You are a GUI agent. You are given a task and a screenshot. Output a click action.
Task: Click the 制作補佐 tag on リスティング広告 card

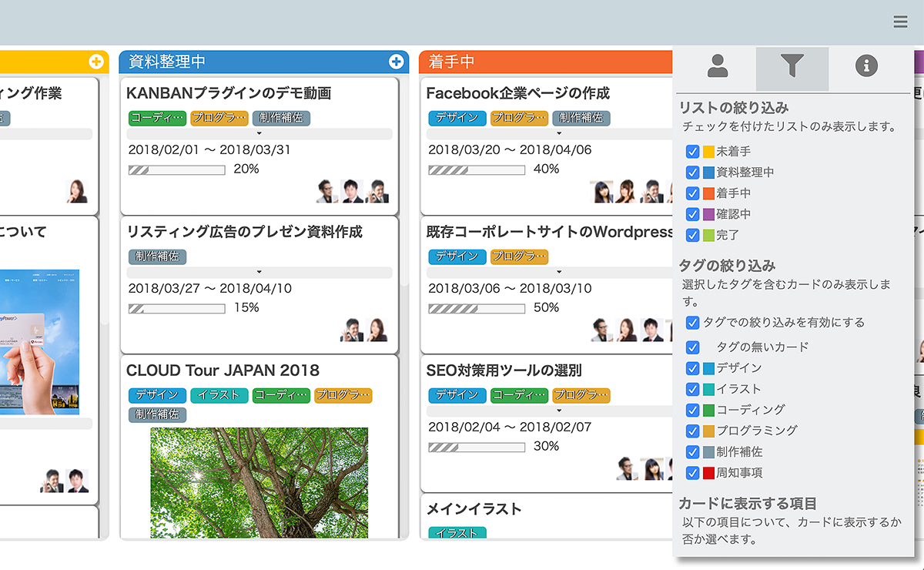click(157, 256)
